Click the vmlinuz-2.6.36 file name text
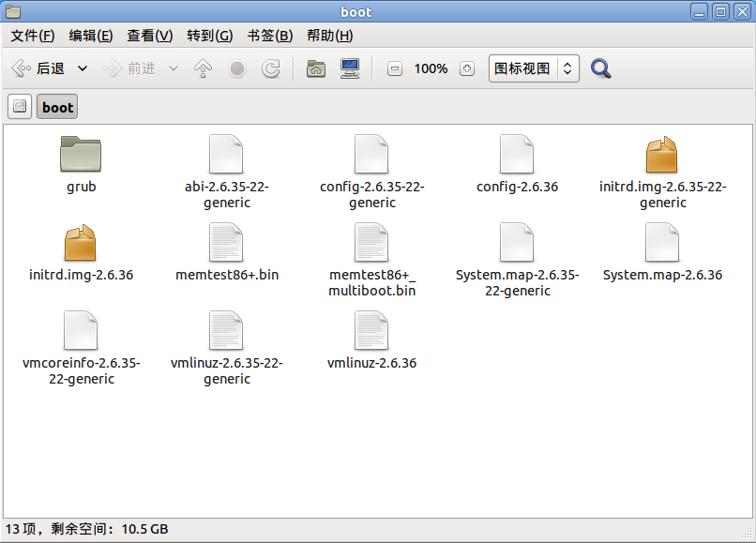 click(371, 363)
